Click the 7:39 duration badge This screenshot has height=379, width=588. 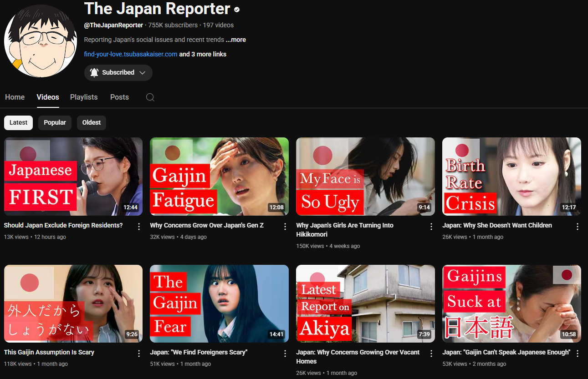click(x=424, y=334)
